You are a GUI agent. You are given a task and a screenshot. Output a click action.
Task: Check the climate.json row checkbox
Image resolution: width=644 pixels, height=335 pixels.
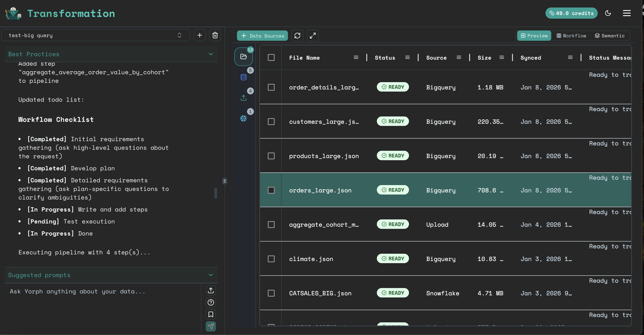tap(271, 259)
